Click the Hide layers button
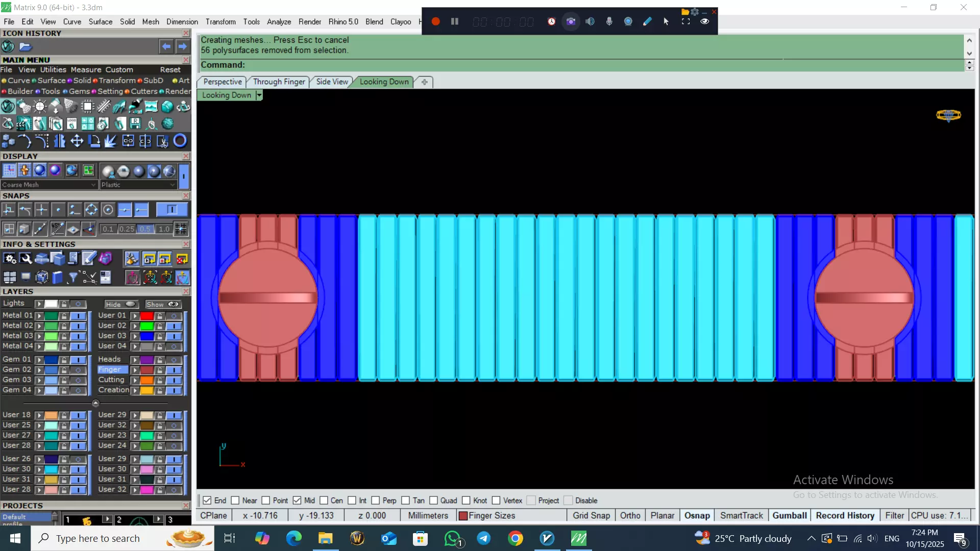The image size is (980, 551). 120,304
